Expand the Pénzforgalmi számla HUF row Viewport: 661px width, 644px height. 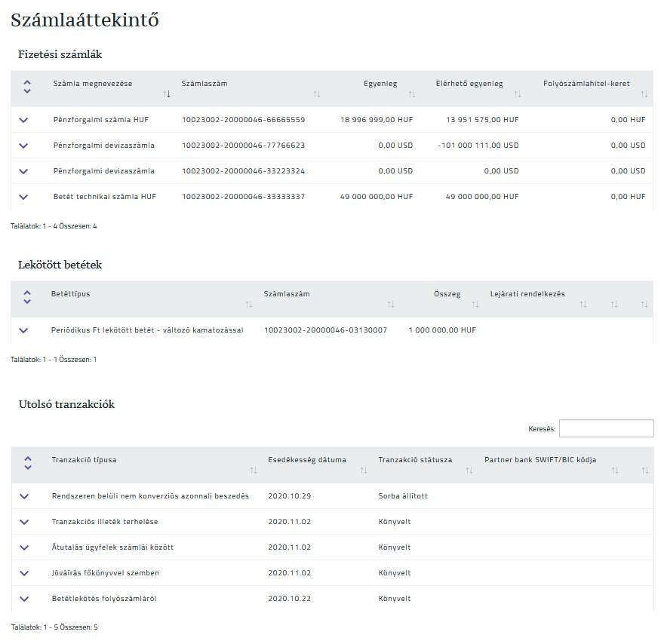(x=23, y=119)
